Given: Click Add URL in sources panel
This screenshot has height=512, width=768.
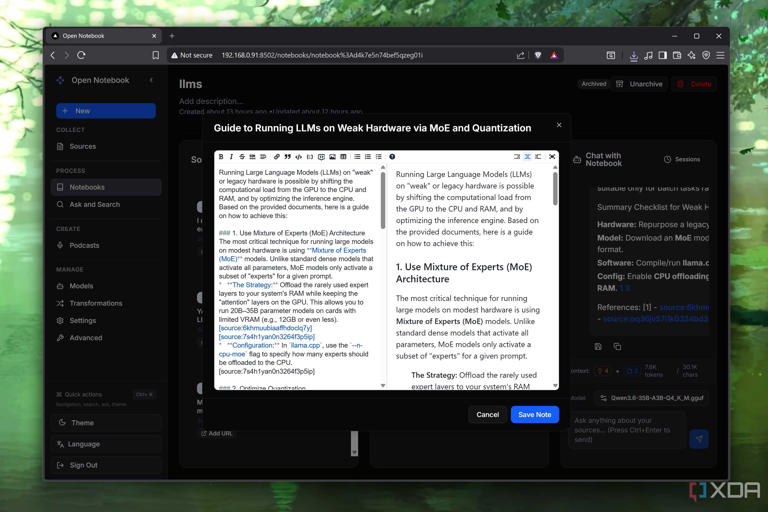Looking at the screenshot, I should coord(216,433).
